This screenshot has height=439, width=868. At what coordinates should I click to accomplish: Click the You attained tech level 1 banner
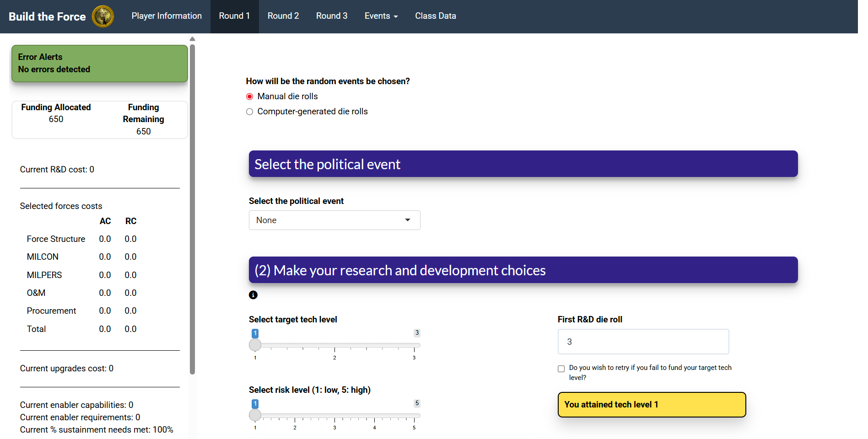[x=651, y=404]
